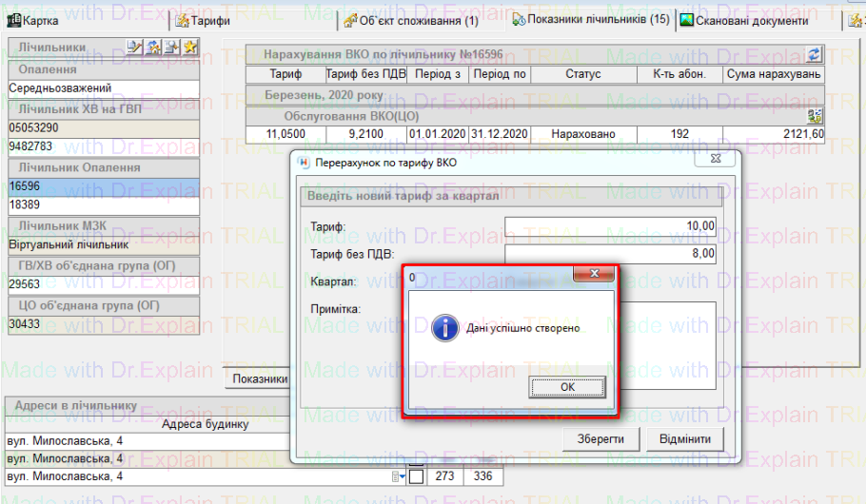Click OK in the success message box
866x504 pixels.
(x=568, y=387)
